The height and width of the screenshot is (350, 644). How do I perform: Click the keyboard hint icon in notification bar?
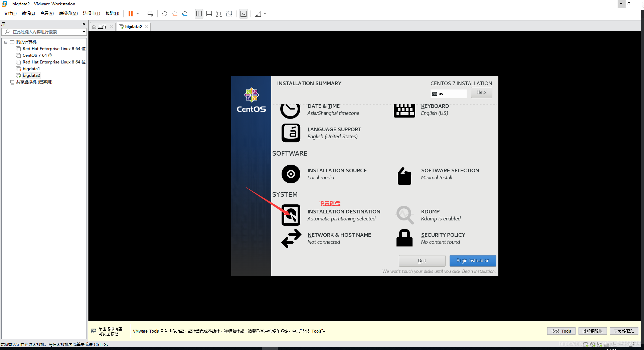click(x=94, y=331)
